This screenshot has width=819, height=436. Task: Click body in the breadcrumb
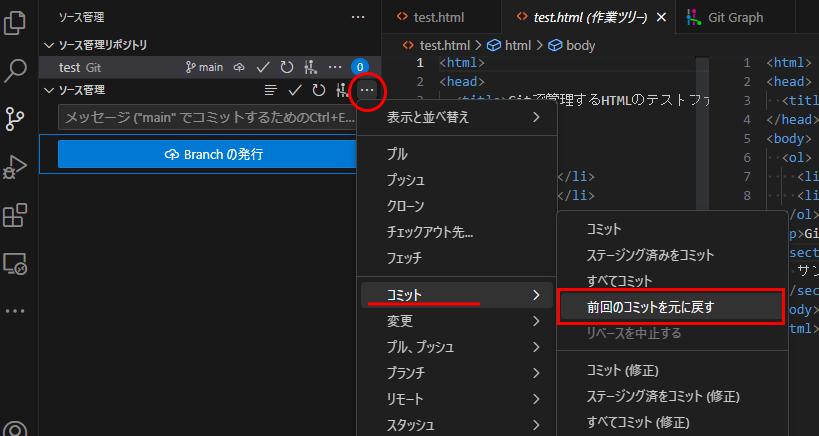pos(580,45)
